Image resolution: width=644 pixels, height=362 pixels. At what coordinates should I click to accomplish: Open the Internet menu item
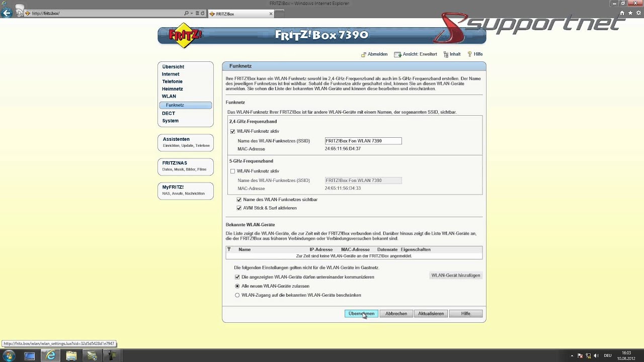(171, 74)
